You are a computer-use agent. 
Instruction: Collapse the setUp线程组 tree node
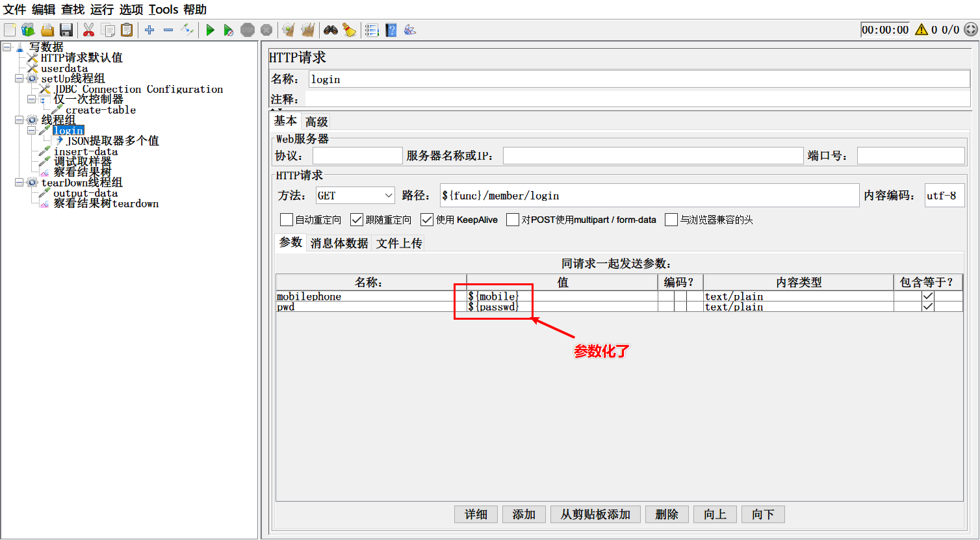tap(19, 79)
